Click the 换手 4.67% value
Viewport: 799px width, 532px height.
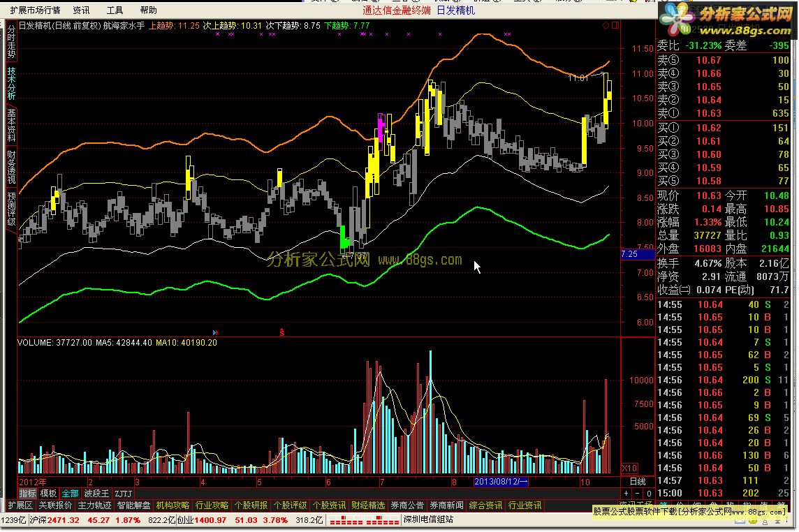pyautogui.click(x=708, y=263)
